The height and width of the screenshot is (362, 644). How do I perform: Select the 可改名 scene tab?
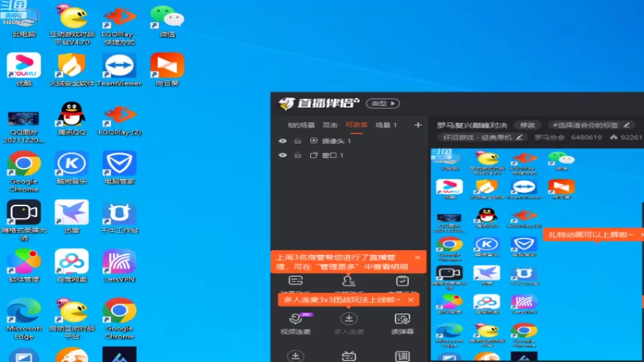[x=356, y=125]
